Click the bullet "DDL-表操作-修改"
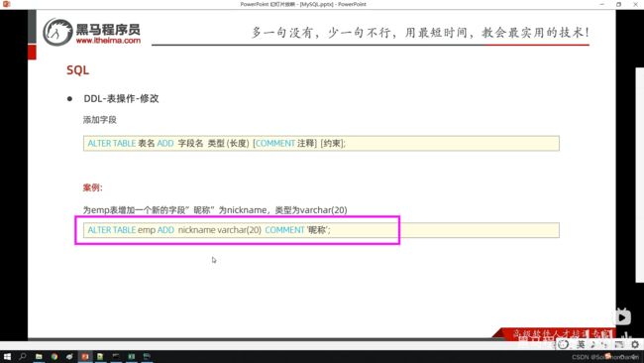Image resolution: width=644 pixels, height=363 pixels. point(121,98)
